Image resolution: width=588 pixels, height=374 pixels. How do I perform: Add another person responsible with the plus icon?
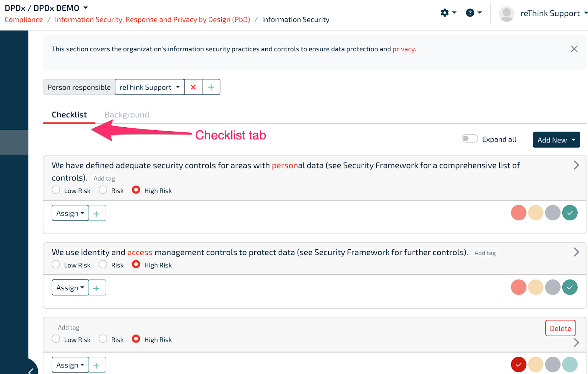(211, 87)
